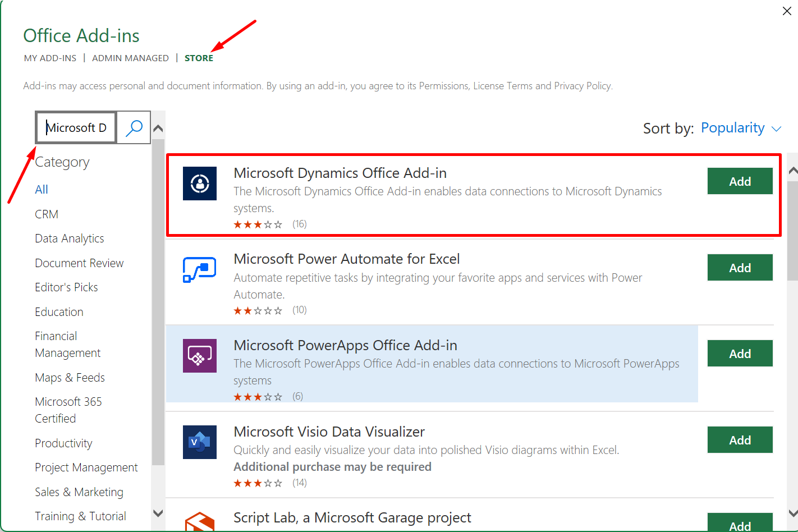Switch to ADMIN MANAGED tab

pos(130,58)
